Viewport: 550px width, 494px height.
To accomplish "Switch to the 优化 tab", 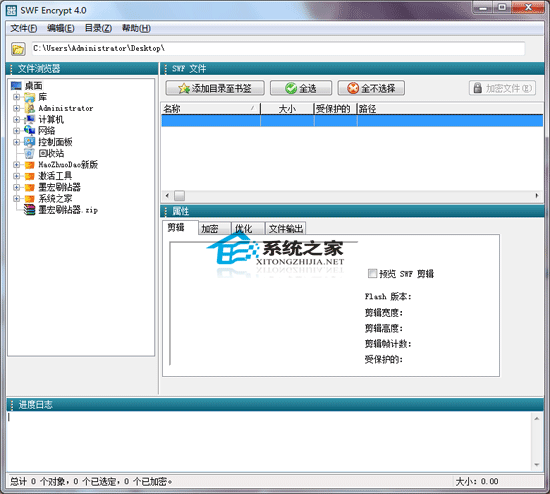I will pos(248,229).
